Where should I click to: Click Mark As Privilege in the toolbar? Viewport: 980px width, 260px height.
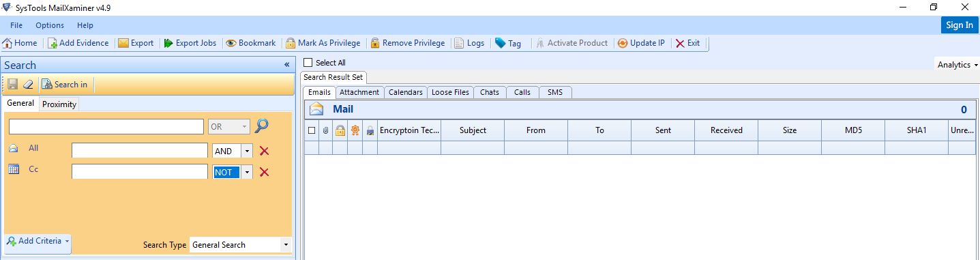pos(323,43)
